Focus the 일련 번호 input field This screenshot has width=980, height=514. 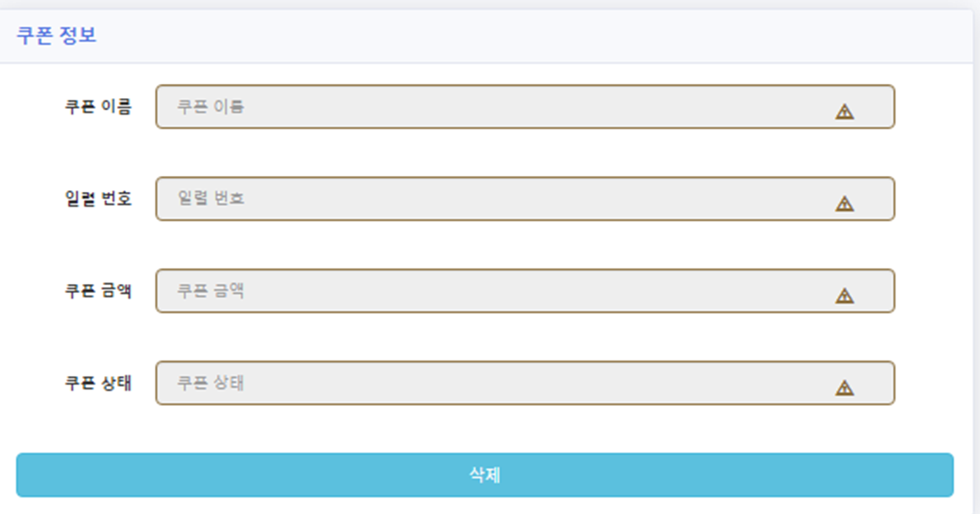pyautogui.click(x=525, y=198)
